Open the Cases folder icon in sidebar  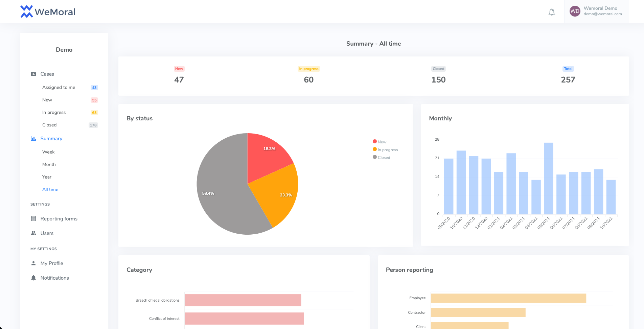[x=33, y=74]
